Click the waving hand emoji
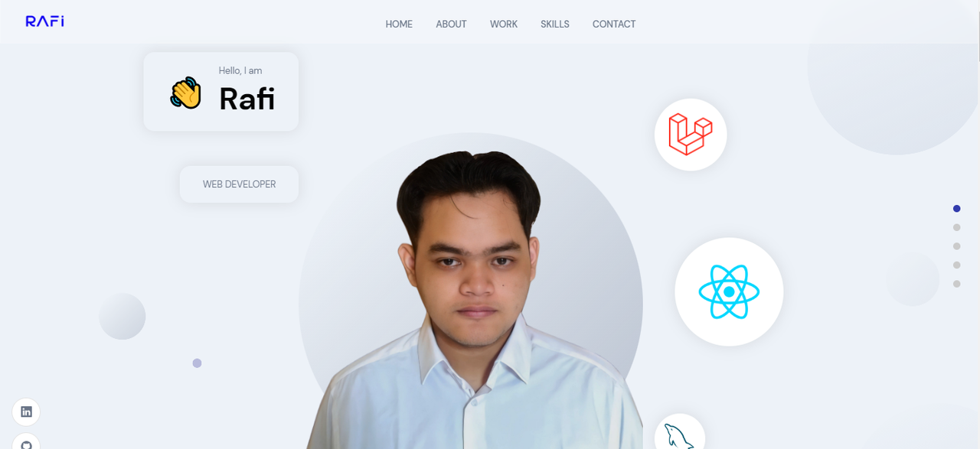Image resolution: width=980 pixels, height=449 pixels. click(x=185, y=93)
